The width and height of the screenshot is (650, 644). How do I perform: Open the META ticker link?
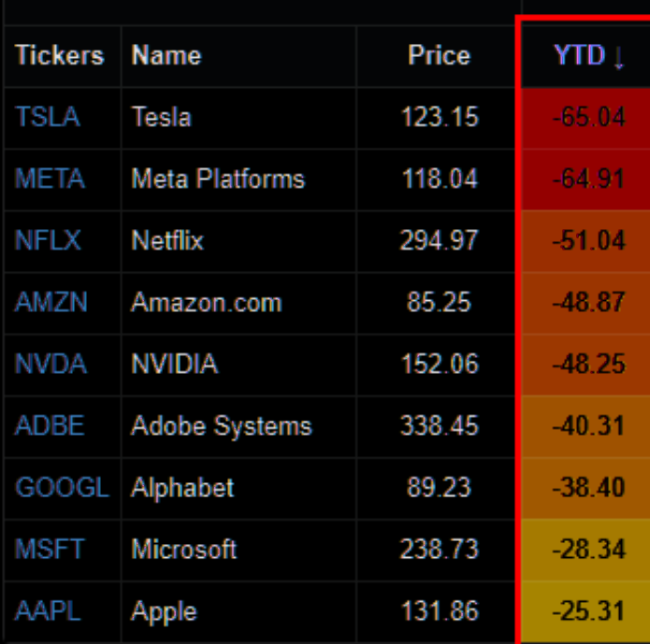coord(49,179)
